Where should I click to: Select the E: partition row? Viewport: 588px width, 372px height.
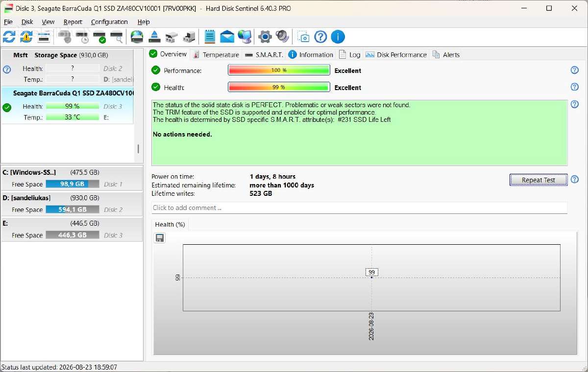(x=72, y=229)
